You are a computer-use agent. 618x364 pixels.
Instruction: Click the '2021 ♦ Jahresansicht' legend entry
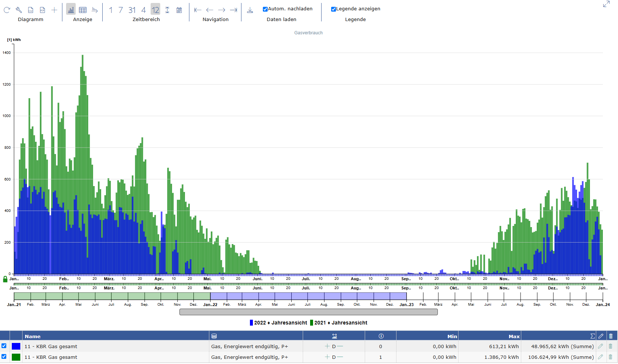(340, 323)
